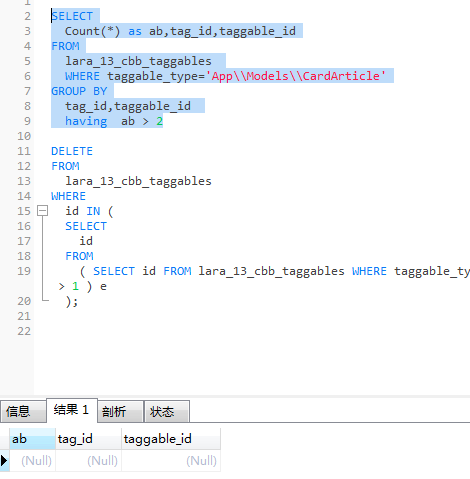The height and width of the screenshot is (479, 470).
Task: Click the 'App\\Models\\CardArticle' string literal
Action: coord(295,76)
